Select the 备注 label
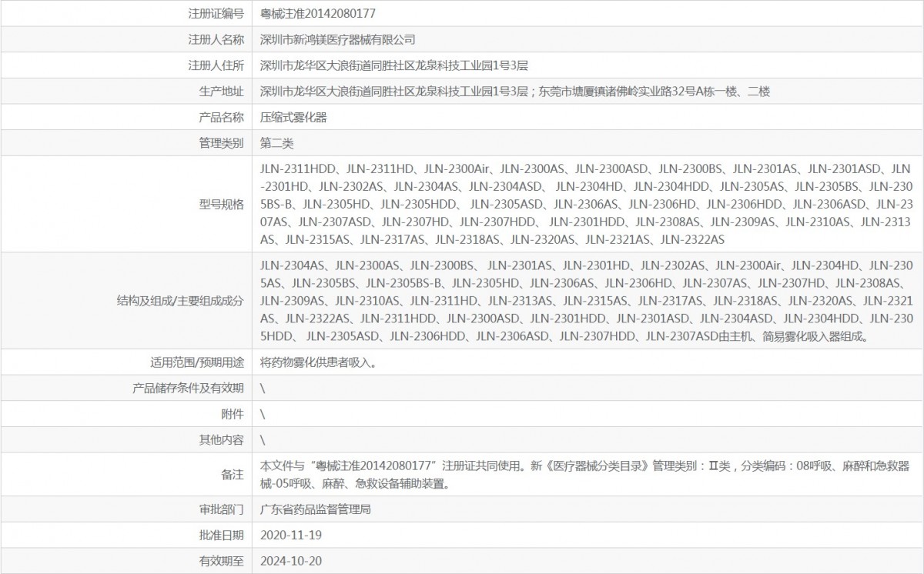Image resolution: width=924 pixels, height=574 pixels. pyautogui.click(x=233, y=475)
